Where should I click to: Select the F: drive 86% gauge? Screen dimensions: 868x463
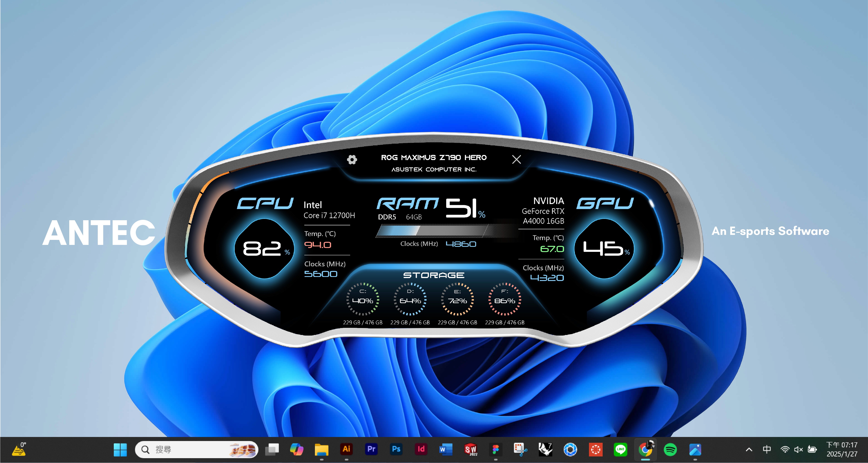(504, 299)
